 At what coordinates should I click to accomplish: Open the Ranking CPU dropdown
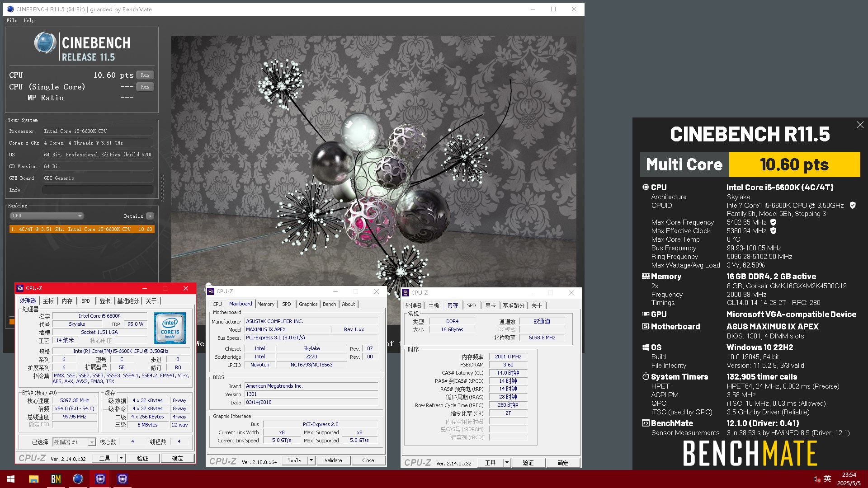[47, 216]
